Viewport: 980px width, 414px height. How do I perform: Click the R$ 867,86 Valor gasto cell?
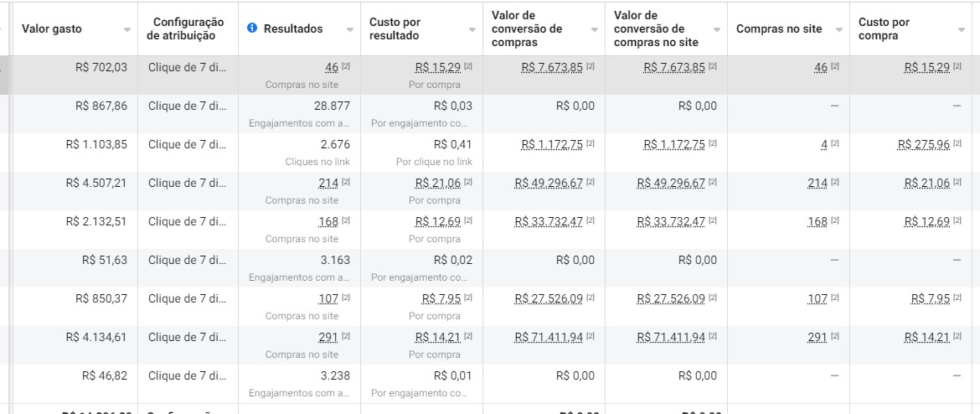[101, 106]
